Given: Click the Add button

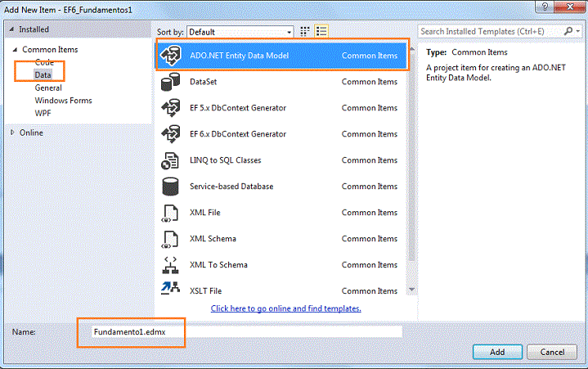Looking at the screenshot, I should tap(497, 352).
